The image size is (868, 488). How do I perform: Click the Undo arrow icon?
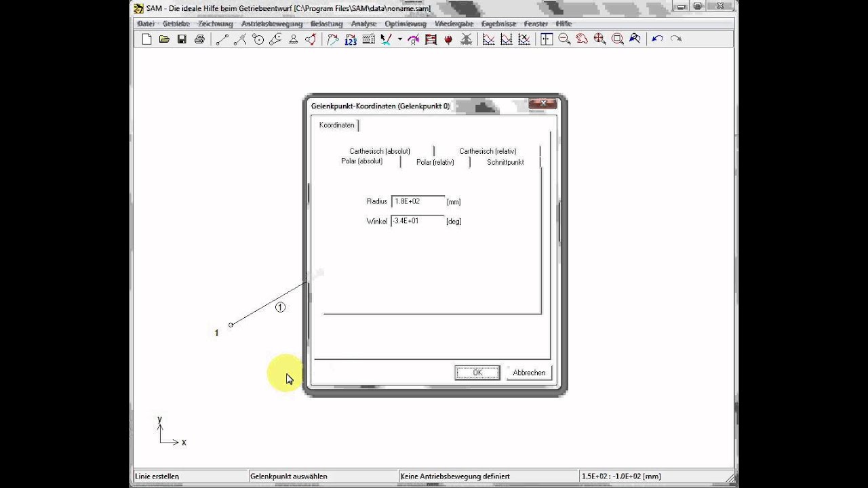pyautogui.click(x=657, y=39)
